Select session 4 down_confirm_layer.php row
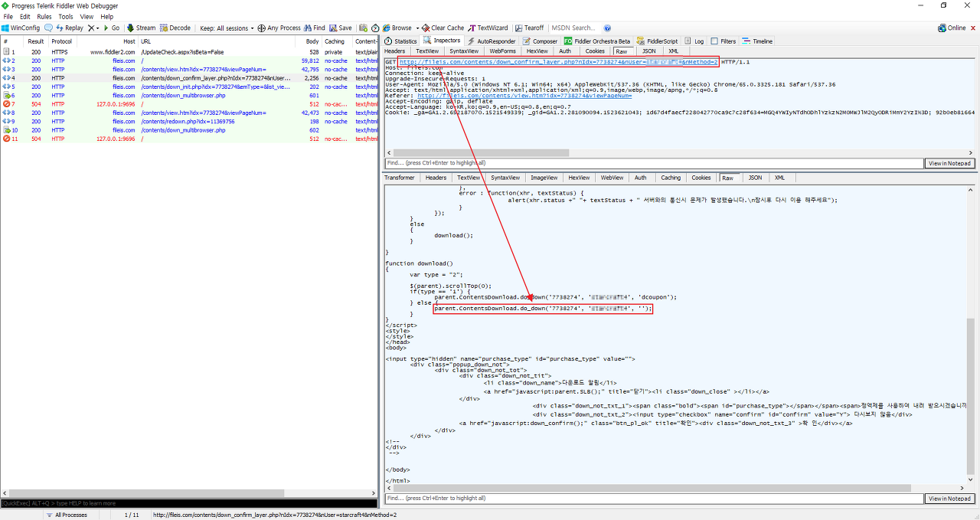 click(188, 78)
